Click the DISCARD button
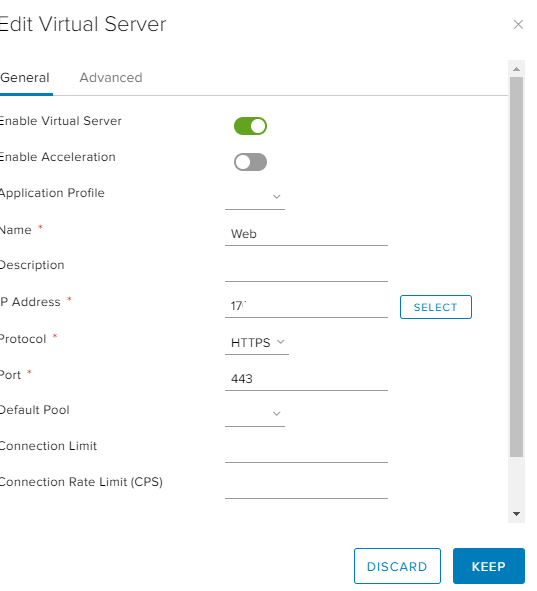Image resolution: width=537 pixels, height=591 pixels. (x=397, y=566)
